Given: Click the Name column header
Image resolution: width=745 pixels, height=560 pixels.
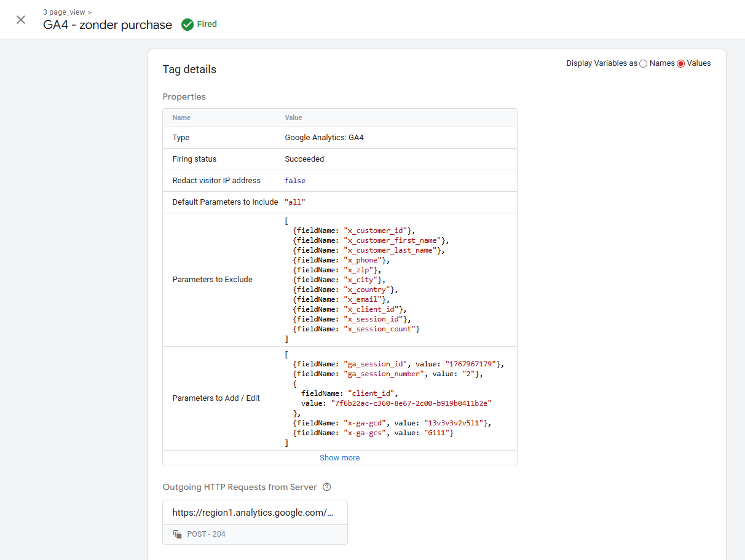Looking at the screenshot, I should coord(181,117).
